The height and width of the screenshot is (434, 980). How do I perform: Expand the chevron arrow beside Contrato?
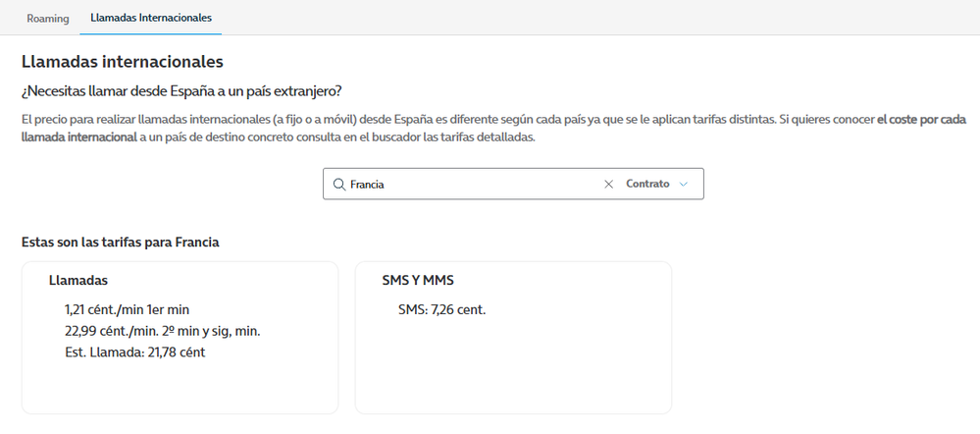(684, 184)
